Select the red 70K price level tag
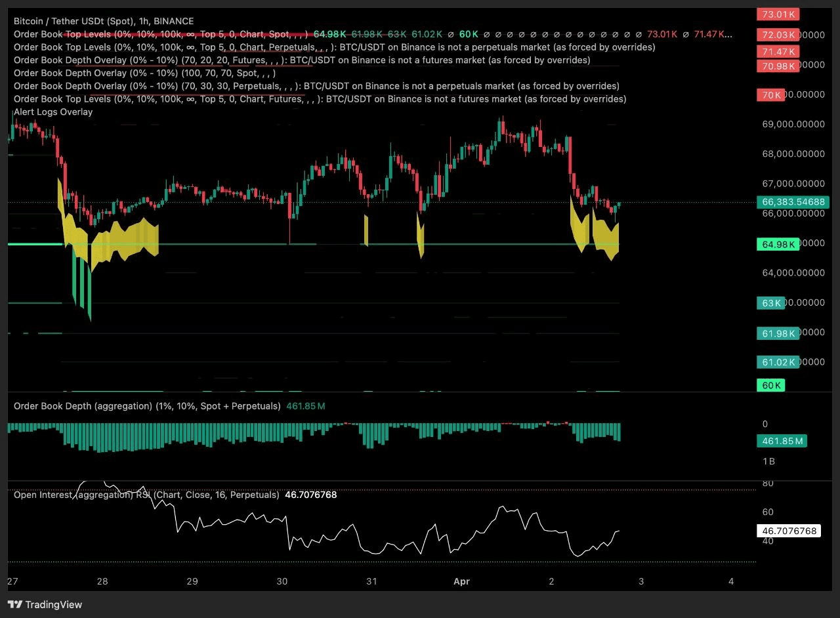Screen dimensions: 840x618 [769, 95]
